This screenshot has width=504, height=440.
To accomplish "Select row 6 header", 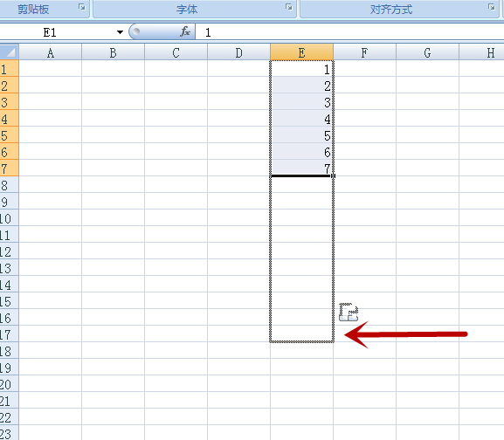I will (x=10, y=152).
